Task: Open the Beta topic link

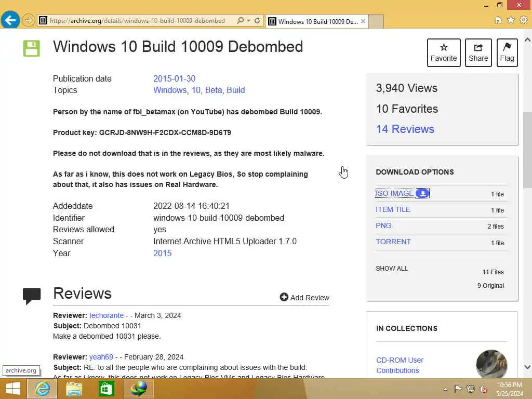Action: point(214,90)
